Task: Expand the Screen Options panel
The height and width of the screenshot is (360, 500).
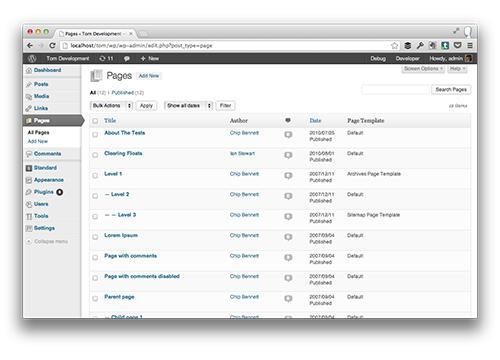Action: [x=423, y=69]
